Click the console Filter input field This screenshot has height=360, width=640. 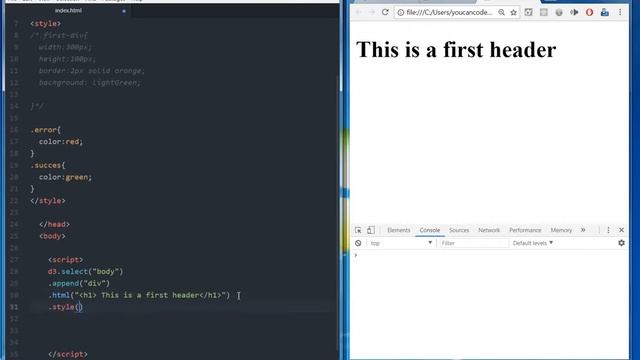[473, 243]
